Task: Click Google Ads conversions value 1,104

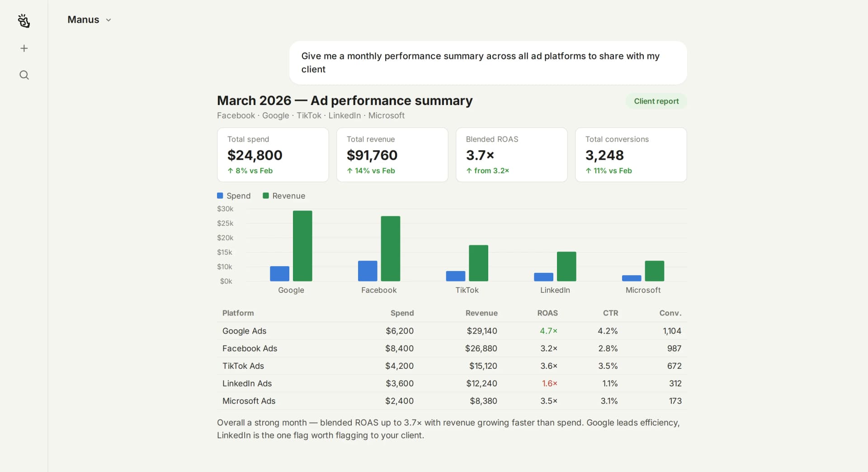Action: tap(672, 331)
